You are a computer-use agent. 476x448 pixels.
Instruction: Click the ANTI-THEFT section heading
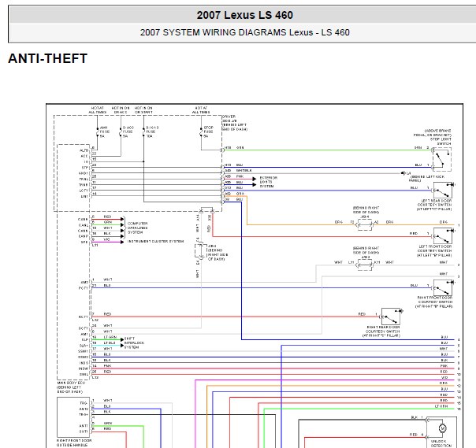(47, 58)
